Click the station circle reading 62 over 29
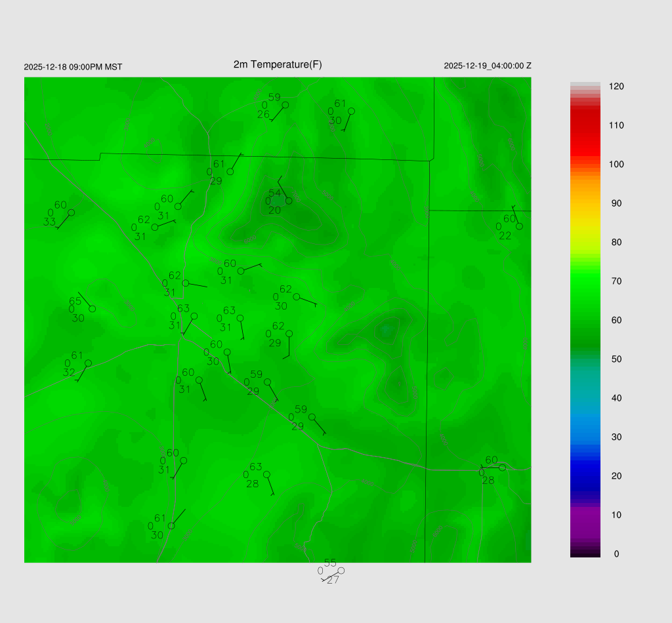Image resolution: width=672 pixels, height=623 pixels. pyautogui.click(x=289, y=333)
